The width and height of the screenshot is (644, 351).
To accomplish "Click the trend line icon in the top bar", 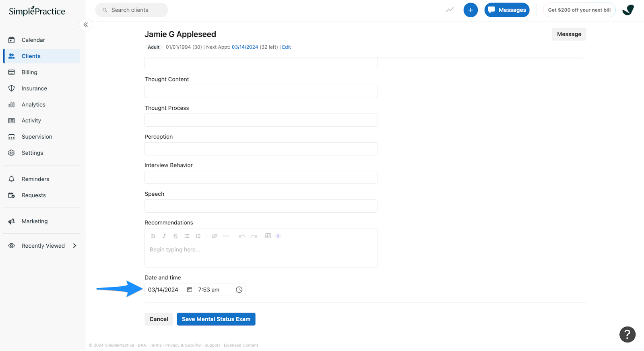I will click(450, 10).
